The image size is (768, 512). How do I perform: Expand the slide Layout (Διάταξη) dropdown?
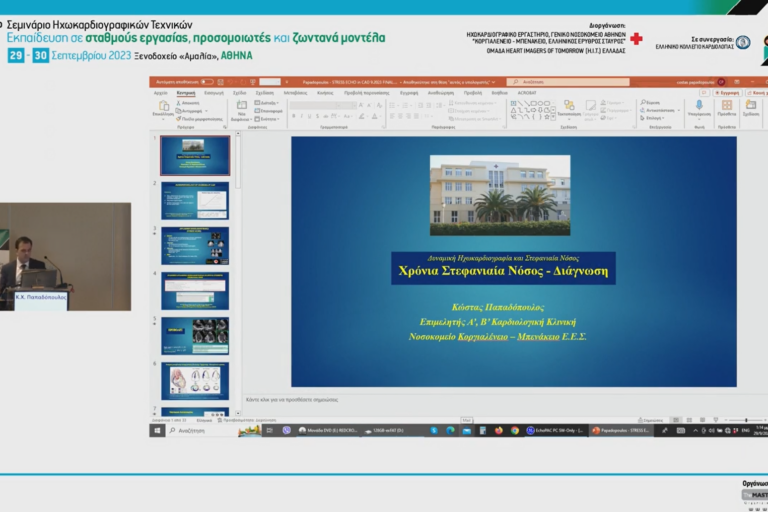pyautogui.click(x=267, y=102)
